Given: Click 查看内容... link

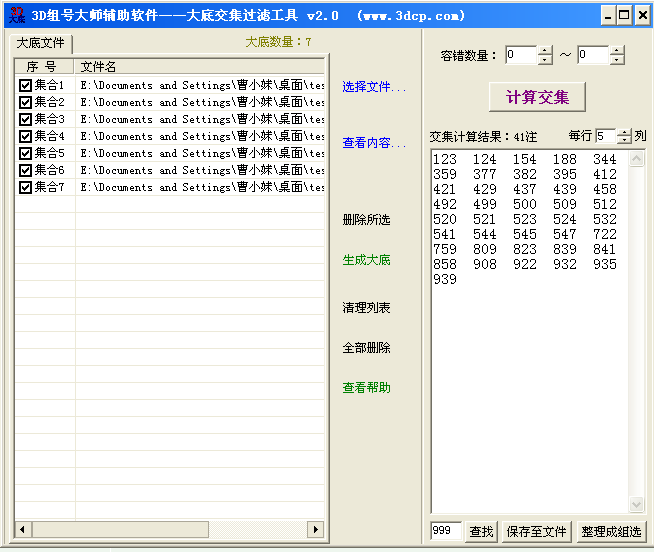Looking at the screenshot, I should [374, 144].
